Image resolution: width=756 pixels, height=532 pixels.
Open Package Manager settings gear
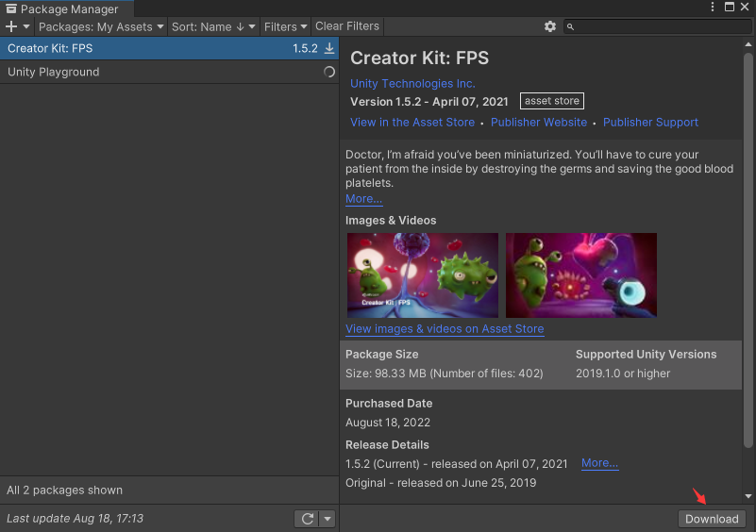click(550, 26)
